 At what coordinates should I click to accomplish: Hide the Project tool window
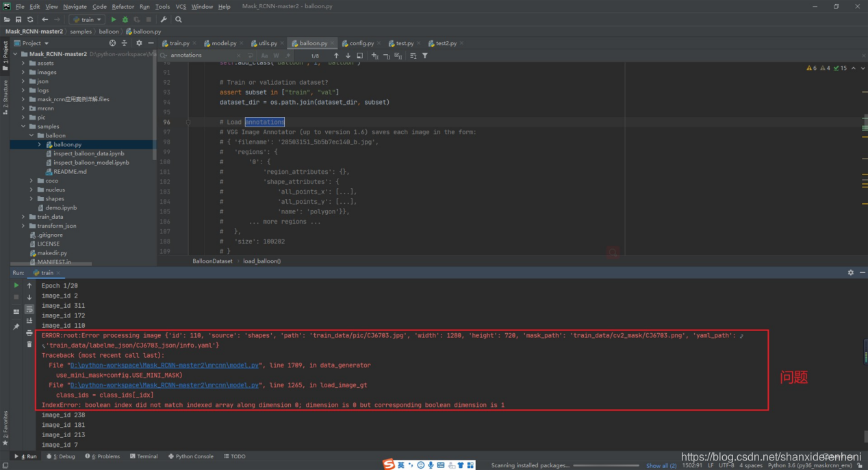[x=151, y=43]
